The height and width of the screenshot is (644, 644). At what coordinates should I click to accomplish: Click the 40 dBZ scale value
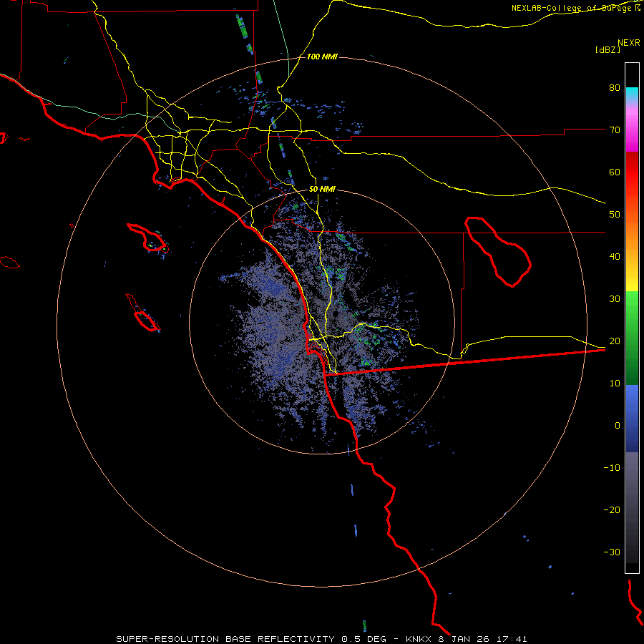pos(615,257)
